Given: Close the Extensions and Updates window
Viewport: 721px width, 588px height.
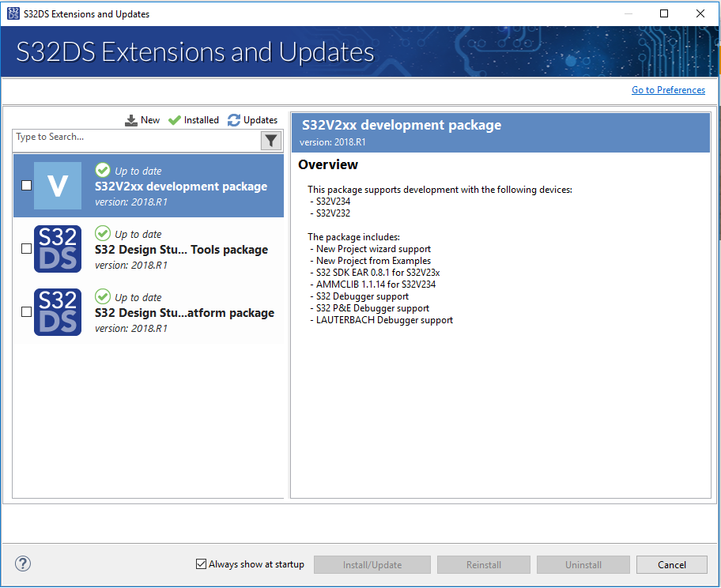Looking at the screenshot, I should (x=700, y=13).
